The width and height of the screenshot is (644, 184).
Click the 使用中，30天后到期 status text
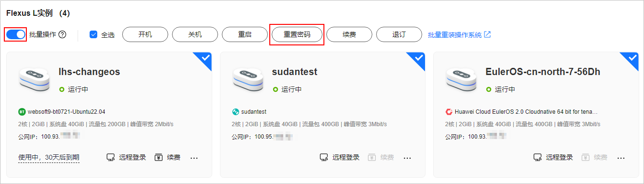point(49,157)
